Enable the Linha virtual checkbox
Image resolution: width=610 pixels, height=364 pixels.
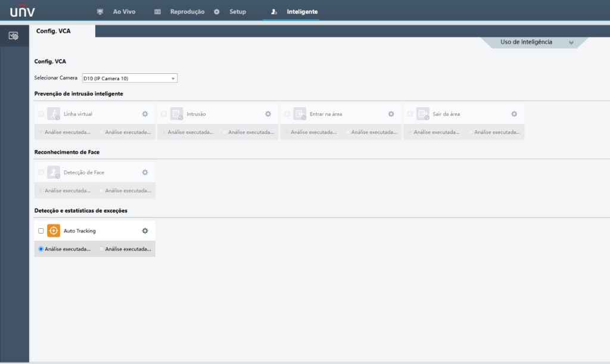(x=41, y=114)
